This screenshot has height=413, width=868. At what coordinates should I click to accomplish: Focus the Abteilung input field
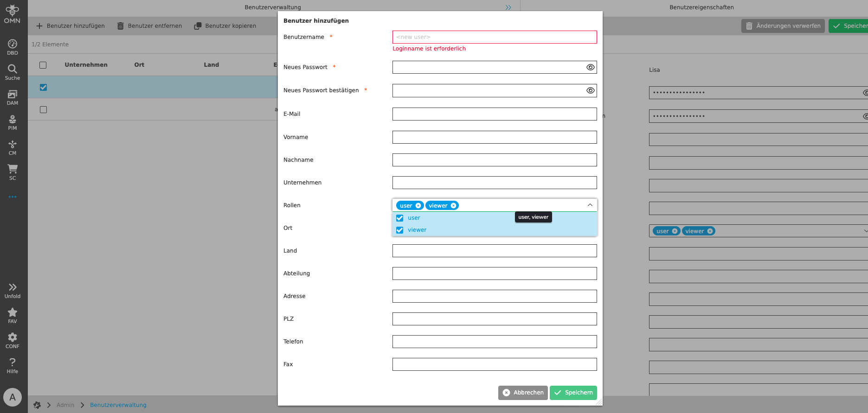click(x=495, y=273)
